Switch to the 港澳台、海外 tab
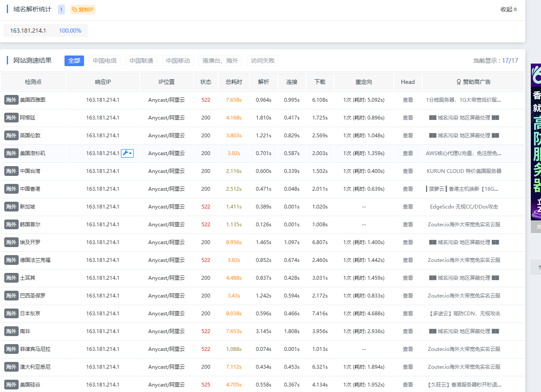 (220, 61)
